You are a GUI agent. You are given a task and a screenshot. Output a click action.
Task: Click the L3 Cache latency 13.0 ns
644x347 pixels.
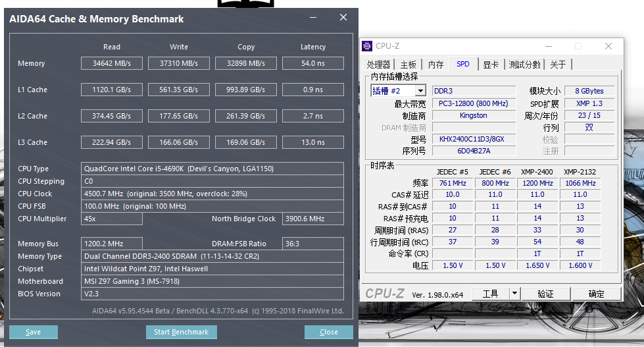pos(313,142)
